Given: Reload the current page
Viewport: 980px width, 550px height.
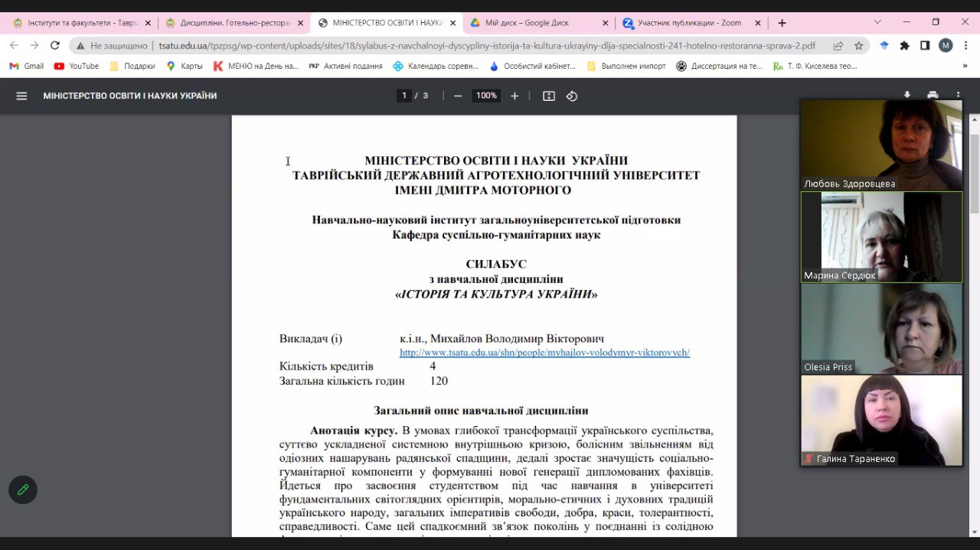Looking at the screenshot, I should coord(55,45).
